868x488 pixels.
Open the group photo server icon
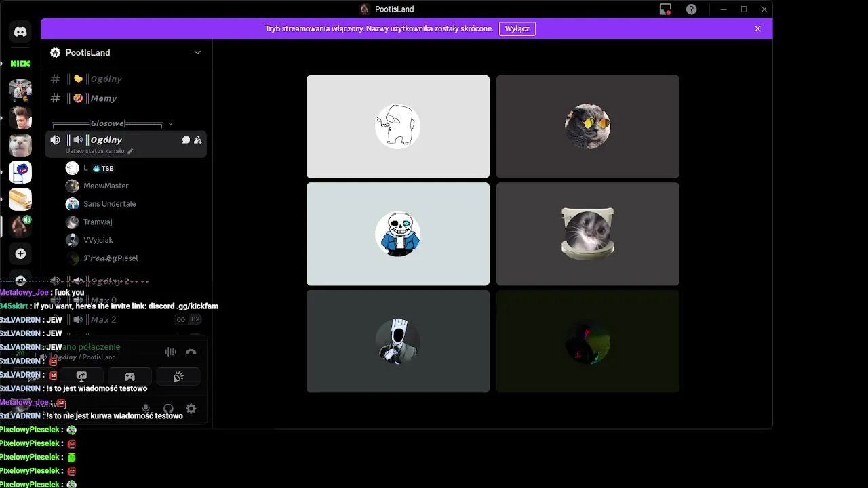point(20,91)
